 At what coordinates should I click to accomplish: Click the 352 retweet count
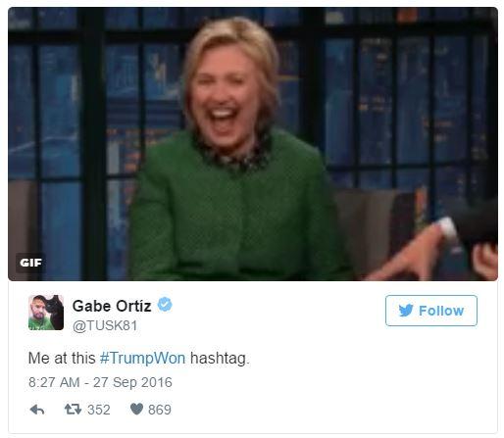coord(99,410)
